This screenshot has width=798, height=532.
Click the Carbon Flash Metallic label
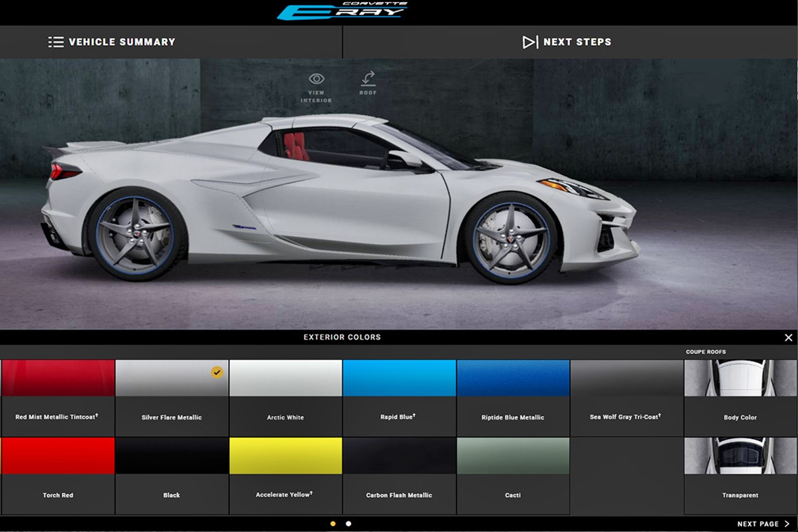[399, 495]
